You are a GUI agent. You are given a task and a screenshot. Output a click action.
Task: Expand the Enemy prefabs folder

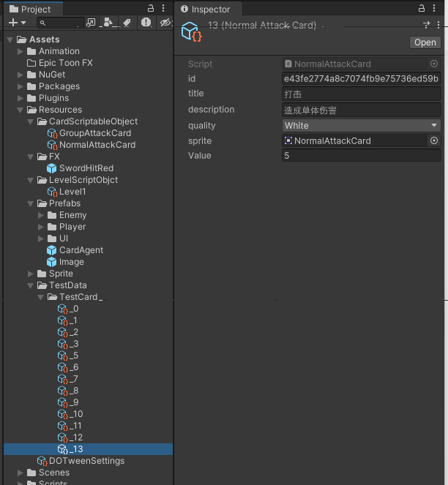click(x=42, y=215)
